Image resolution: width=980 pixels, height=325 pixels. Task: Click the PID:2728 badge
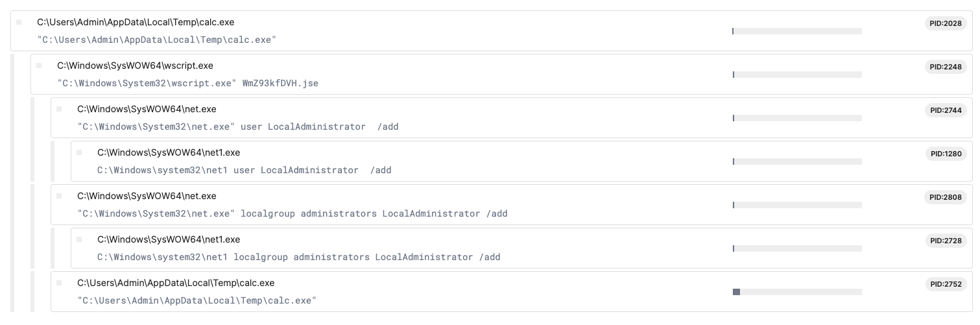[x=946, y=241]
